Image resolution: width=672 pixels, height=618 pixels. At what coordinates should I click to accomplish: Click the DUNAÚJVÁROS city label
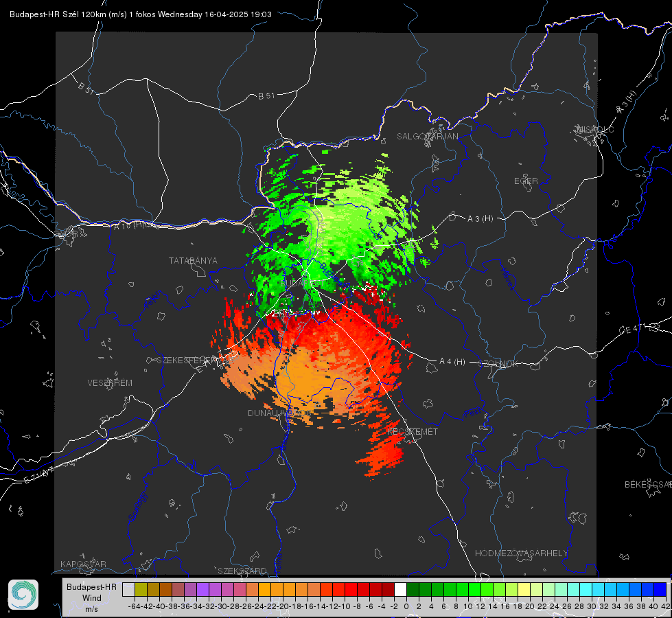pos(279,413)
